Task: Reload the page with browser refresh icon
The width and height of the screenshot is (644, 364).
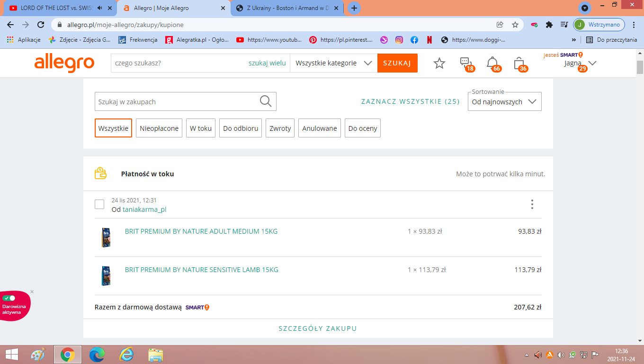Action: (41, 25)
